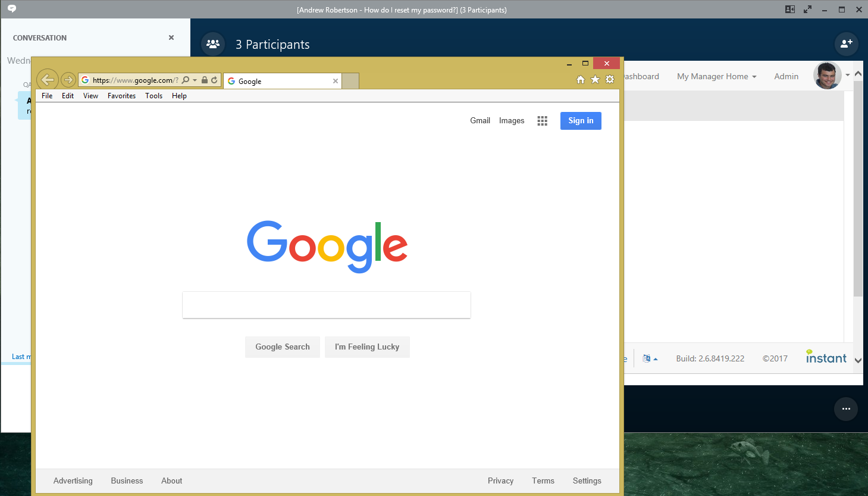
Task: Click the ©2017 footer text
Action: point(775,358)
